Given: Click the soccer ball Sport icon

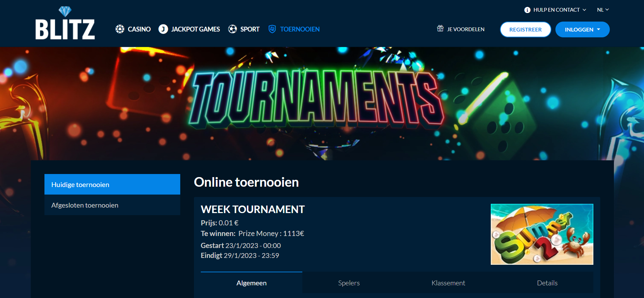Looking at the screenshot, I should (233, 29).
